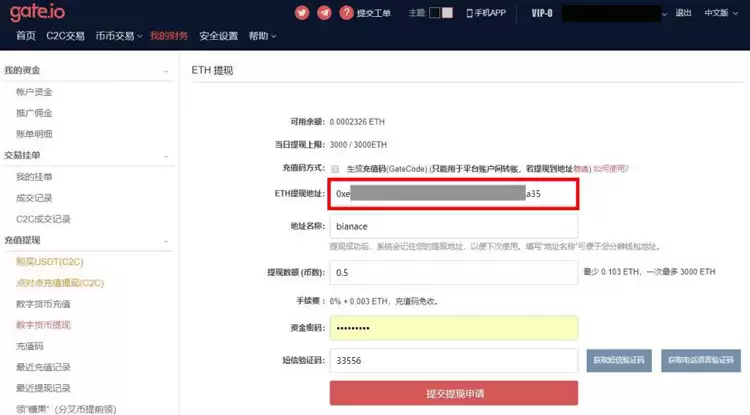Expand the 帮助 help dropdown

click(262, 36)
